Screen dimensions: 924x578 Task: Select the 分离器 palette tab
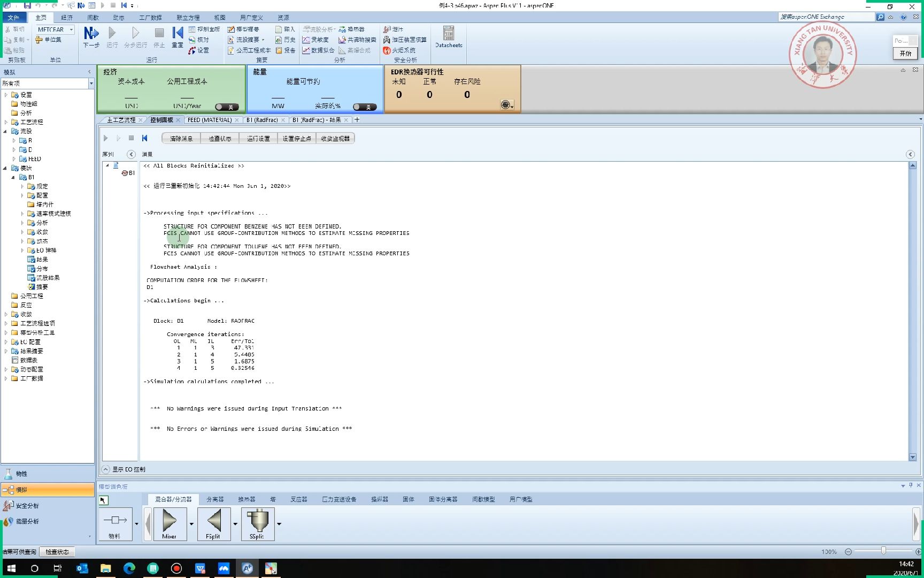[215, 499]
